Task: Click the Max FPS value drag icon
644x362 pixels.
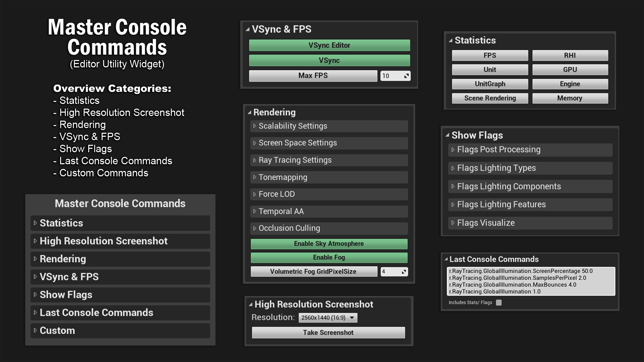Action: [x=406, y=76]
